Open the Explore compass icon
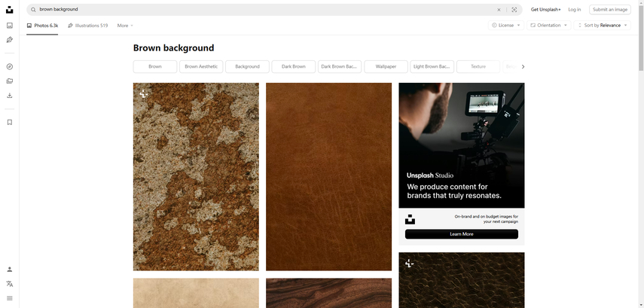 (10, 66)
